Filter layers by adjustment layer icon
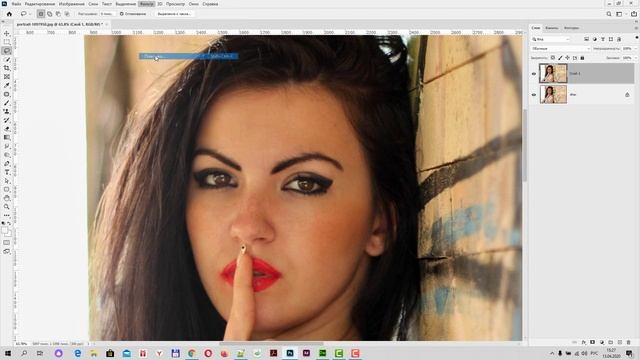640x360 pixels. coord(595,39)
